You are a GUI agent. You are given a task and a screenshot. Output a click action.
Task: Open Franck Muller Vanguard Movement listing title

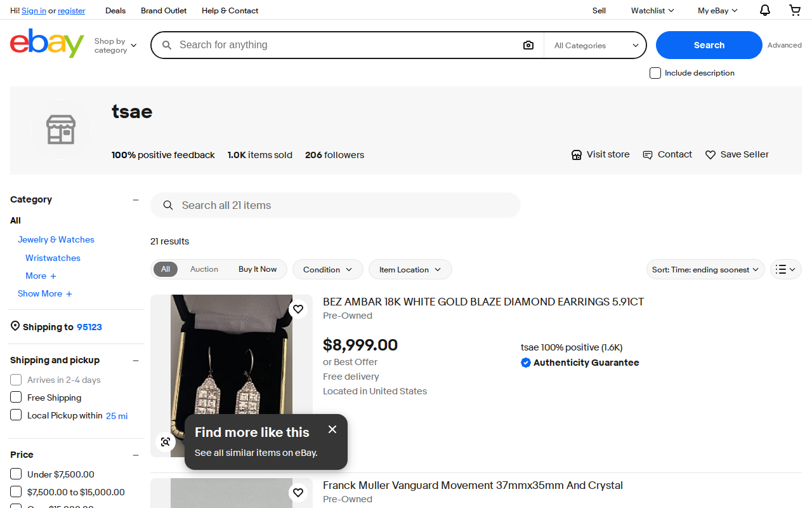pos(473,485)
